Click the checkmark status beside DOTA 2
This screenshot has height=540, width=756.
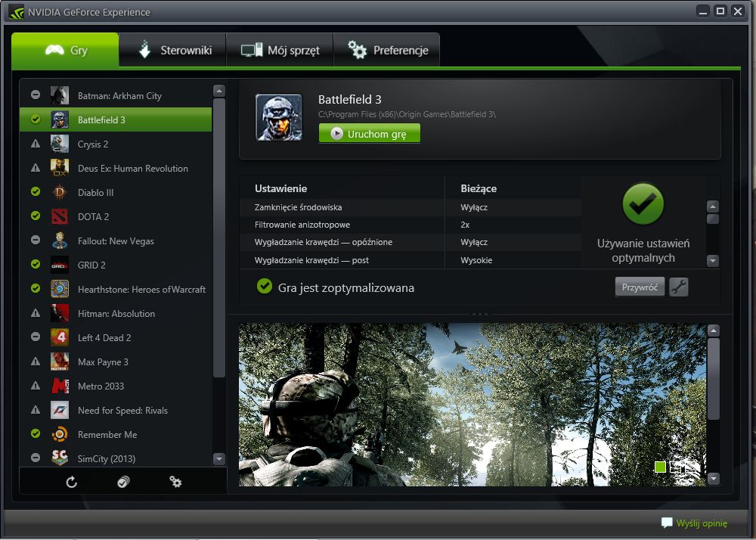coord(36,216)
